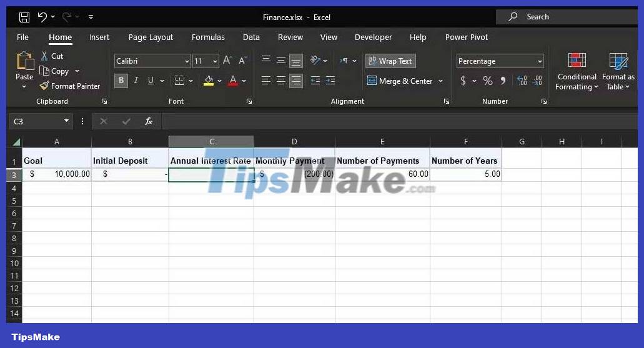Click the Save icon in title bar
The width and height of the screenshot is (644, 348).
coord(24,17)
